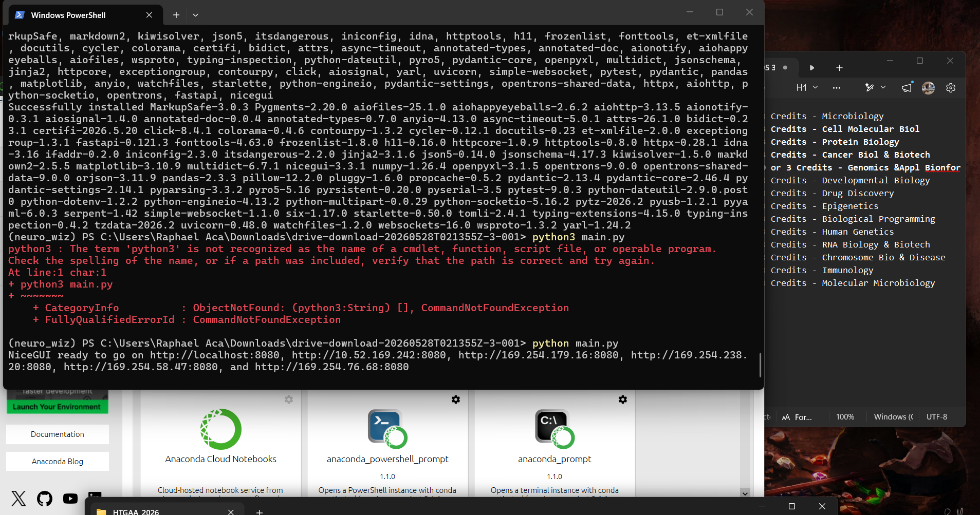Viewport: 980px width, 515px height.
Task: Click the 'Credits - Immunology' line
Action: 822,271
